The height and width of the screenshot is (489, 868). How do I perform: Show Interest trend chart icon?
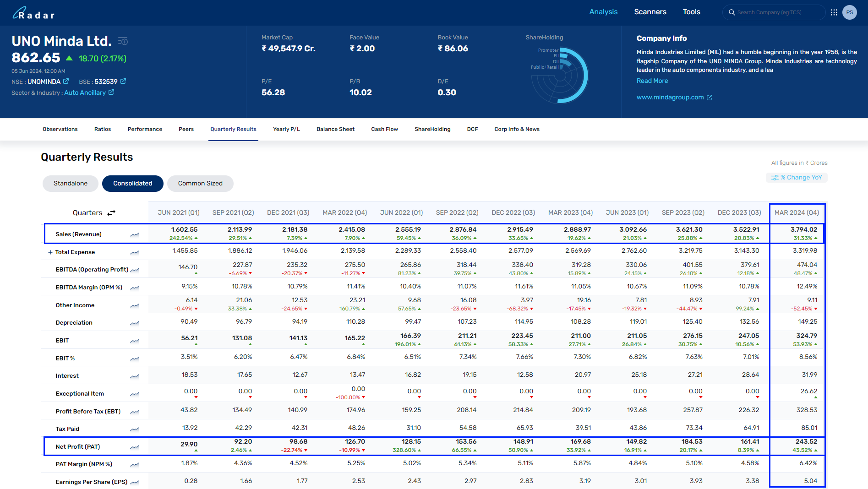point(135,376)
